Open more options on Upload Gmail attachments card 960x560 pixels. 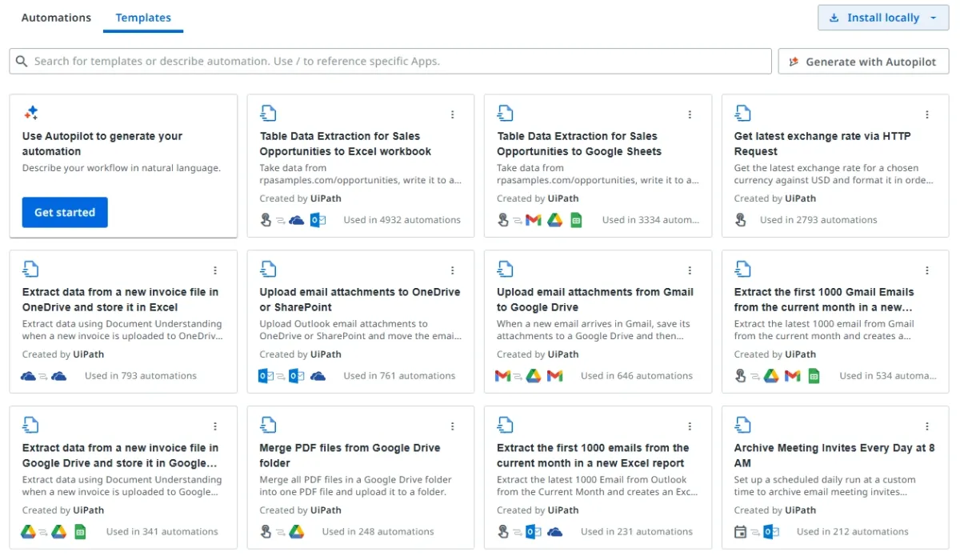[x=690, y=270]
